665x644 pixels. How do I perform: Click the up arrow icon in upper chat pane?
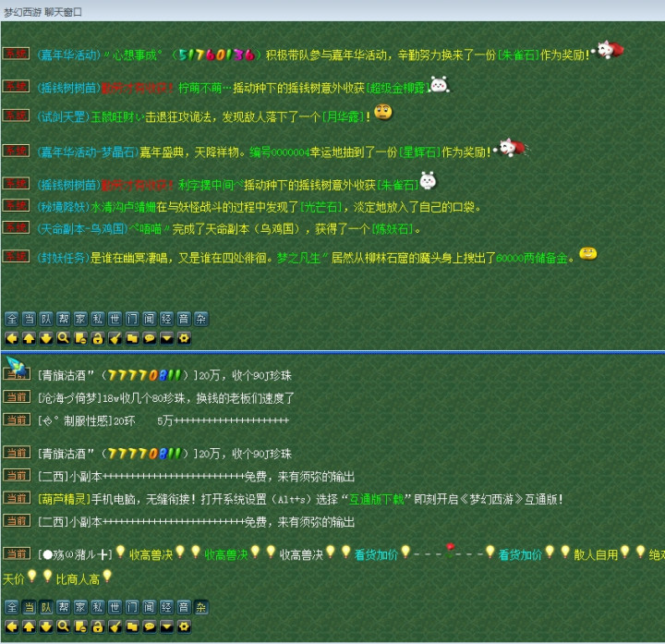coord(29,338)
